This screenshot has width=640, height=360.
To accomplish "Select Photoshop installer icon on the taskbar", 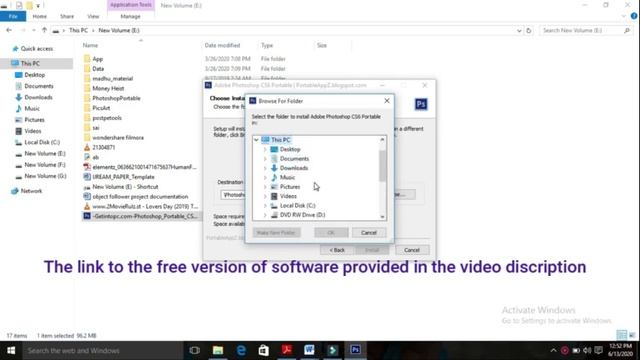I will click(355, 350).
